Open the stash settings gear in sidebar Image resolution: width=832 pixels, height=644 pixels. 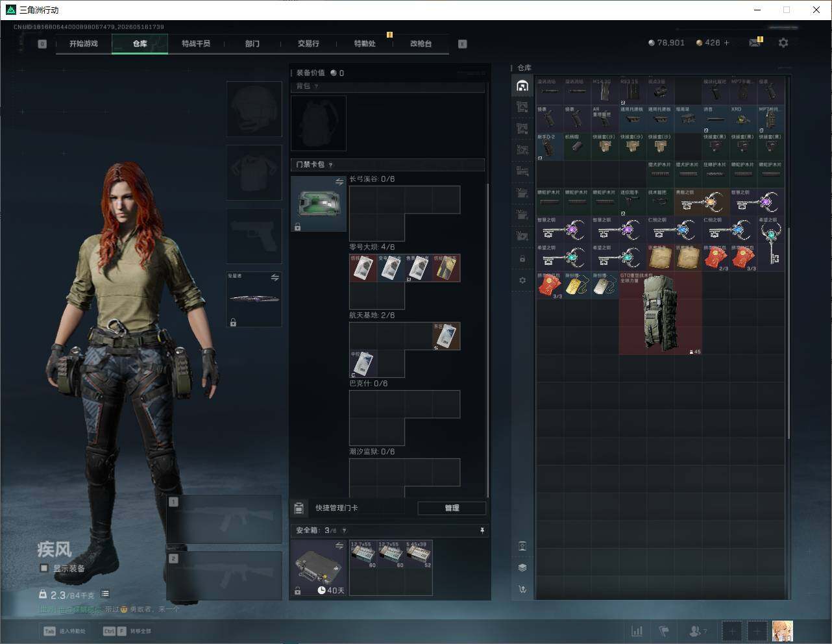click(522, 280)
